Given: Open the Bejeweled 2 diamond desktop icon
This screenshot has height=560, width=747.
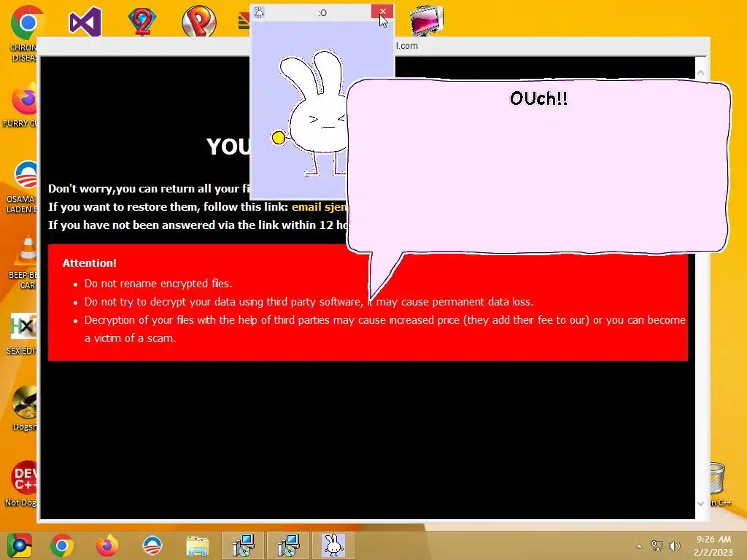Looking at the screenshot, I should click(x=142, y=22).
